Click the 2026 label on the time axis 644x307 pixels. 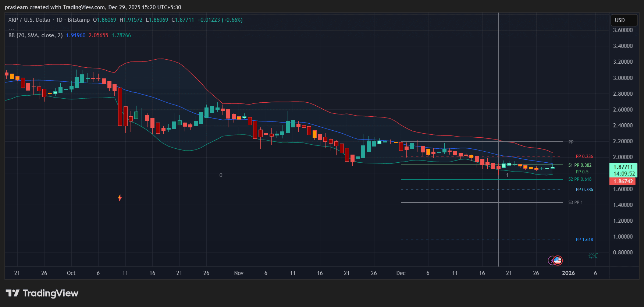click(x=568, y=273)
